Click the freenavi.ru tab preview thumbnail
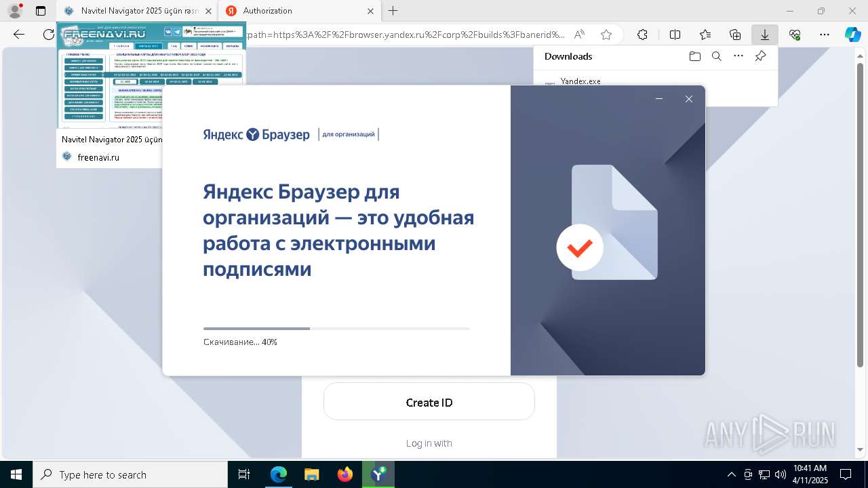 pyautogui.click(x=151, y=76)
